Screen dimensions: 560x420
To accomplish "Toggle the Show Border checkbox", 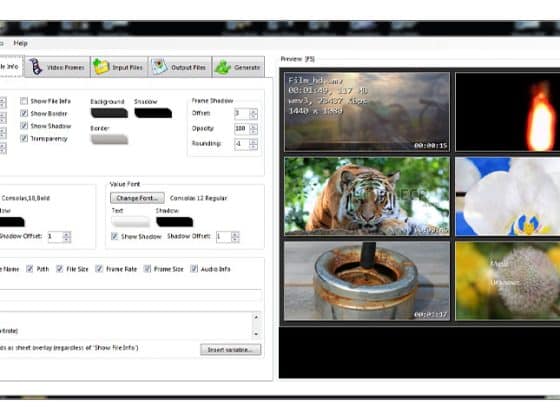I will point(24,114).
